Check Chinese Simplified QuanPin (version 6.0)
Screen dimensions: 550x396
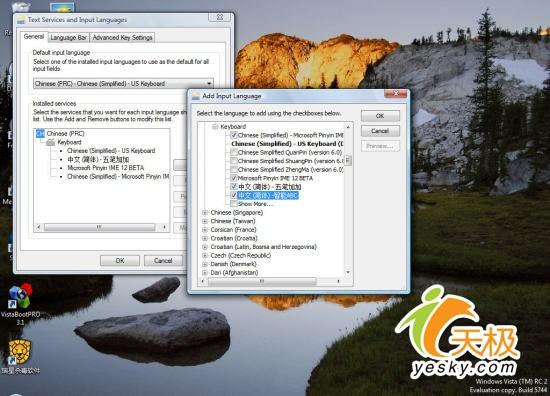click(x=234, y=152)
